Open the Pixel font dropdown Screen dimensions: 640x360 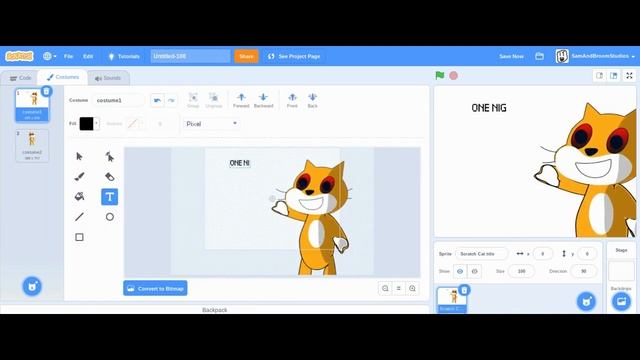(211, 124)
